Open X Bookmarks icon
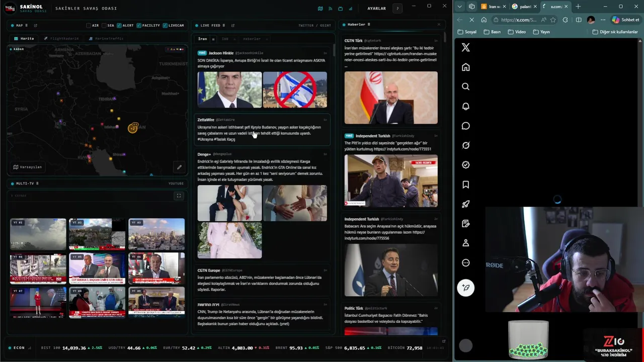Screen dimensions: 644x362 (x=466, y=185)
